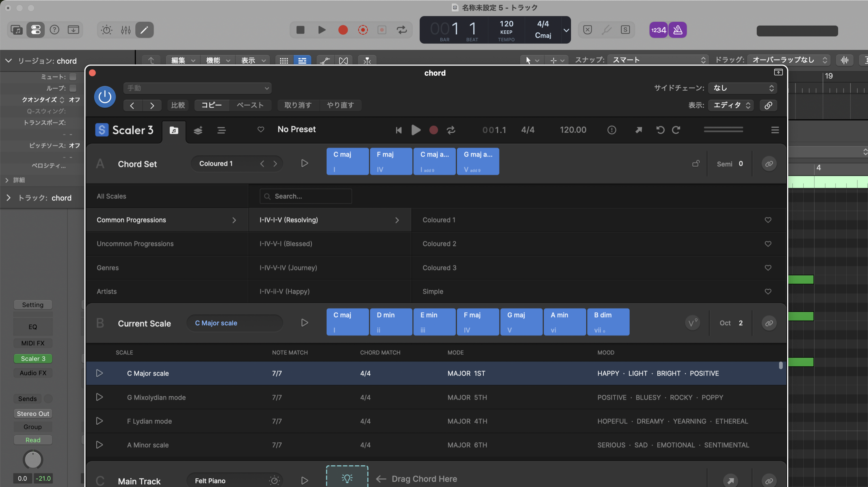The width and height of the screenshot is (868, 487).
Task: Open the スナップ dropdown
Action: tap(658, 60)
